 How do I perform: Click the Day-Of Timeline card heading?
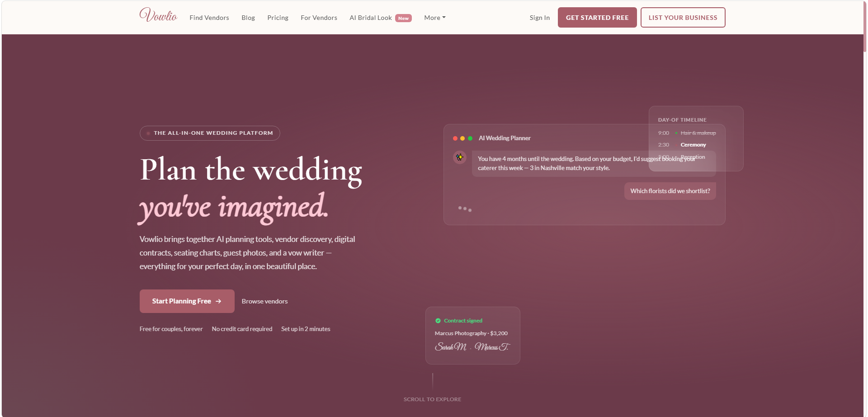[682, 120]
